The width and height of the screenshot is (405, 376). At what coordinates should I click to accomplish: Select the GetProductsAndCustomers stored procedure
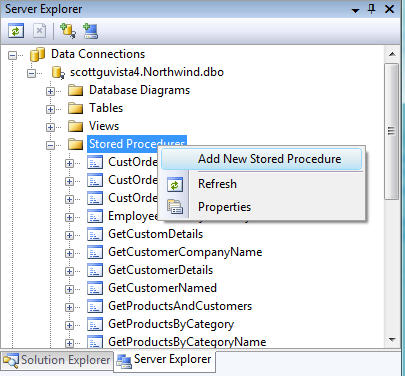coord(180,306)
